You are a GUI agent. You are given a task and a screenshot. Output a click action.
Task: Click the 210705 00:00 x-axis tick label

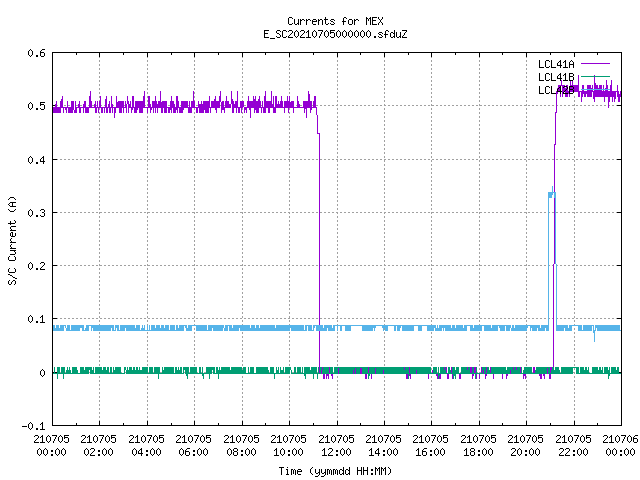point(51,445)
